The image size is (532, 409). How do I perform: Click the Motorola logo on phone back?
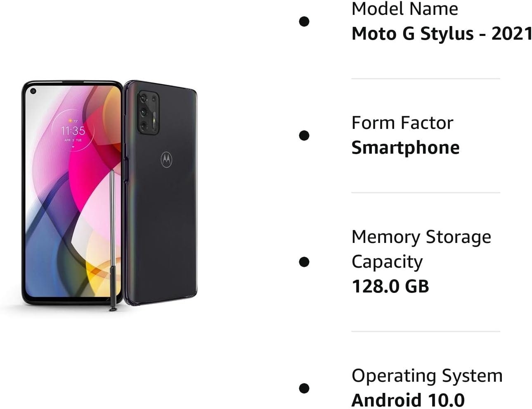click(166, 159)
